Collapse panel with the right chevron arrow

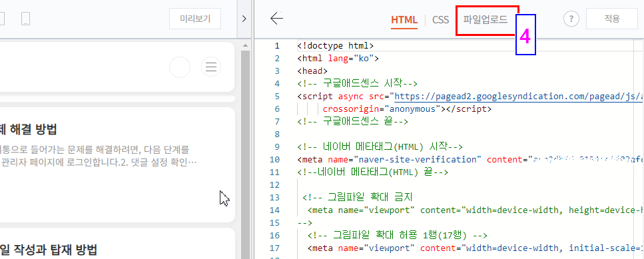pos(244,19)
